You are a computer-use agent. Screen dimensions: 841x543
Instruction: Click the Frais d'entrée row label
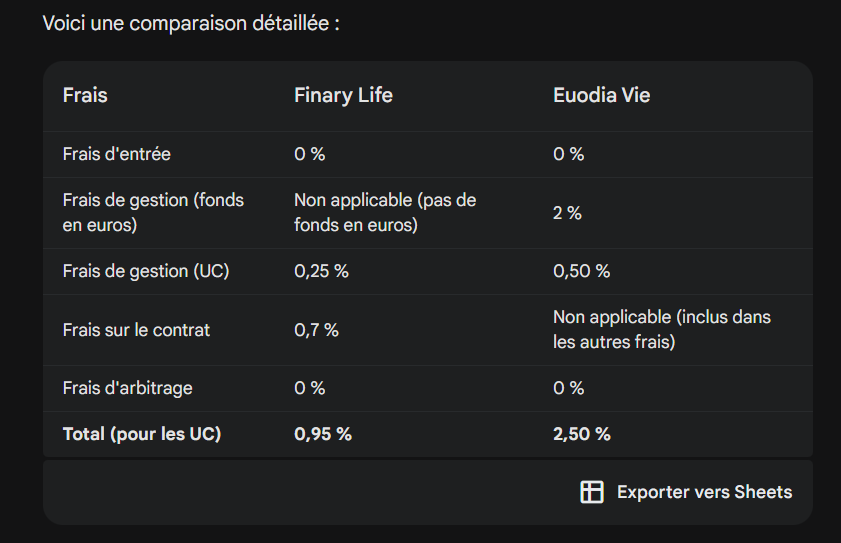click(116, 155)
